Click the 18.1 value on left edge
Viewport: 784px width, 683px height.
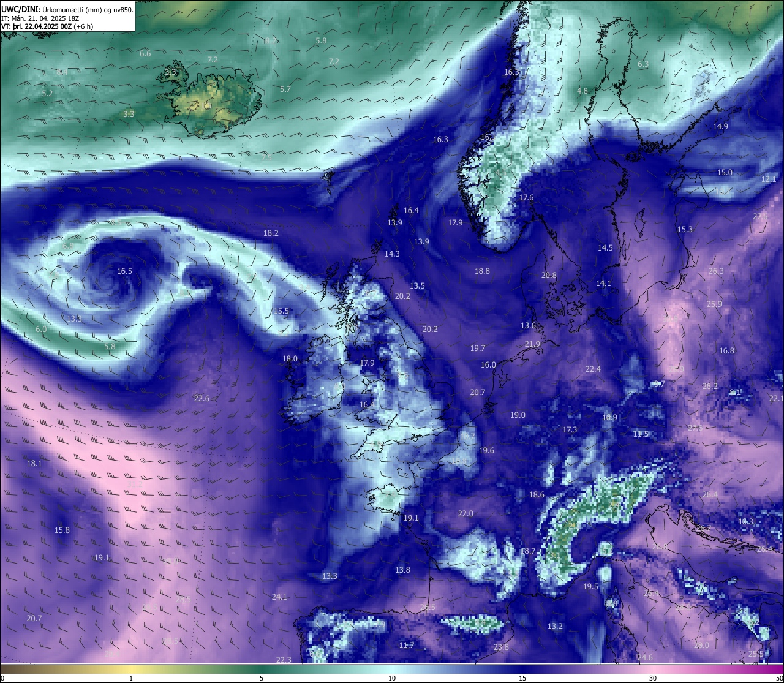coord(34,463)
